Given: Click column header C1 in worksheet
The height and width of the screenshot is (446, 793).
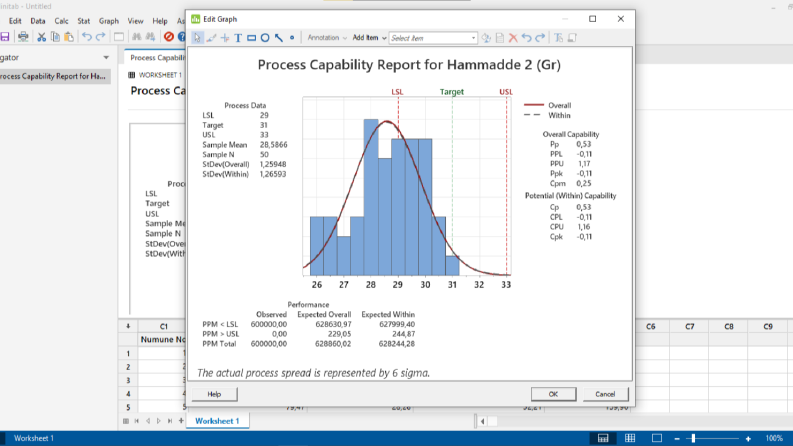Looking at the screenshot, I should pyautogui.click(x=163, y=327).
